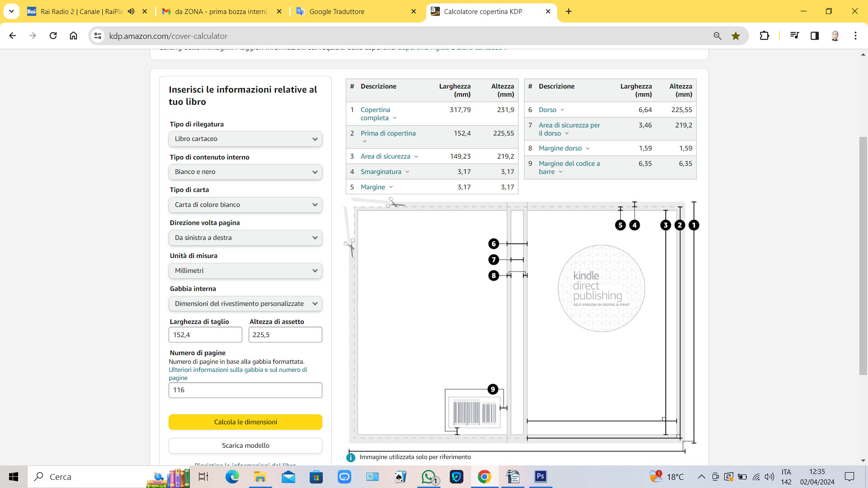Image resolution: width=868 pixels, height=488 pixels.
Task: Open the Tipo di contenuto interno dropdown
Action: click(245, 172)
